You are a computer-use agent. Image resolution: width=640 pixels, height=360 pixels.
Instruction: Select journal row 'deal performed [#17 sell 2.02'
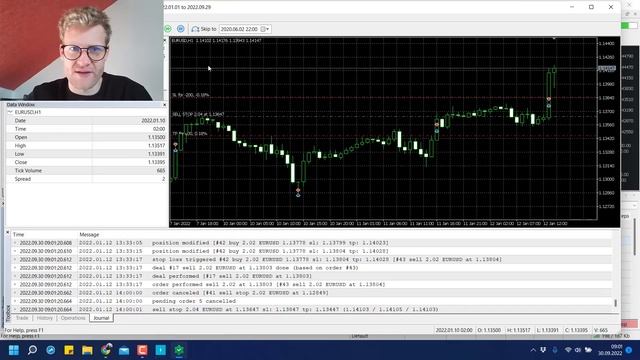pyautogui.click(x=312, y=276)
